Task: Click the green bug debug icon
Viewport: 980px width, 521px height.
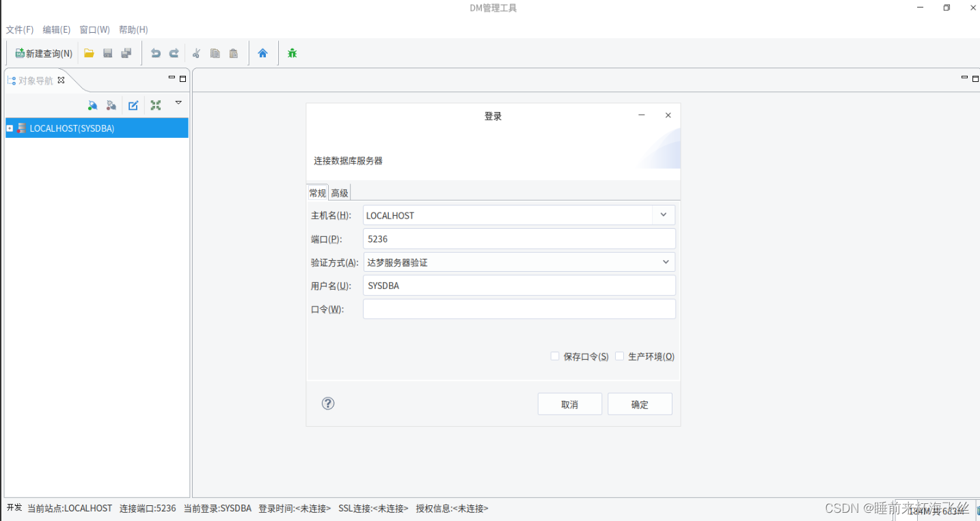Action: (x=292, y=53)
